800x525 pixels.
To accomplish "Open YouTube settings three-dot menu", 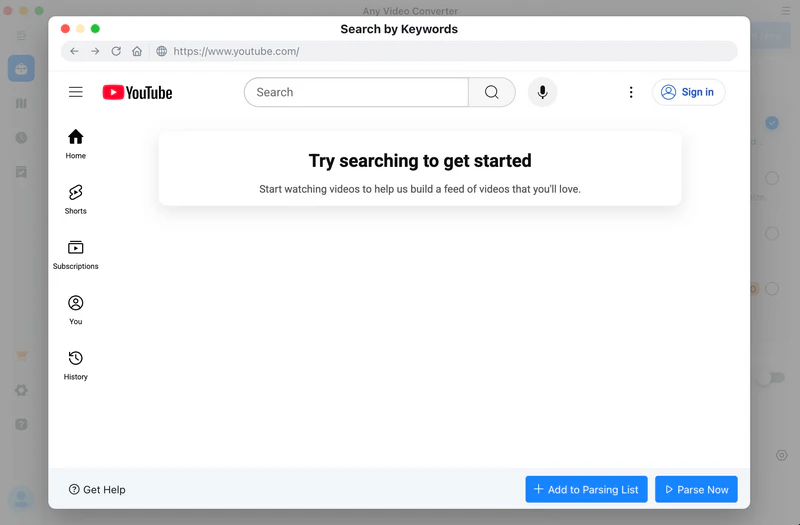I will coord(631,92).
